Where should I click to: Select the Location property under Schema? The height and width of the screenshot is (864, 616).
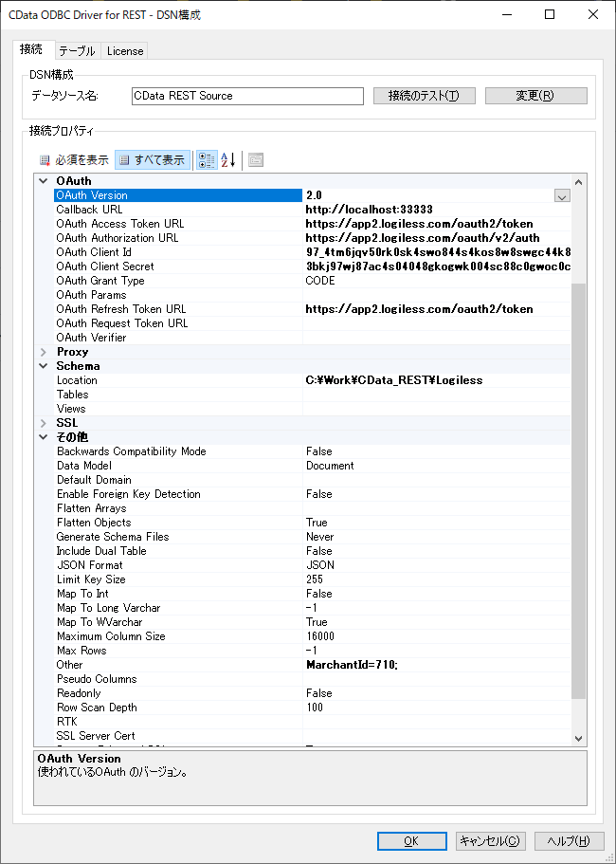click(313, 380)
